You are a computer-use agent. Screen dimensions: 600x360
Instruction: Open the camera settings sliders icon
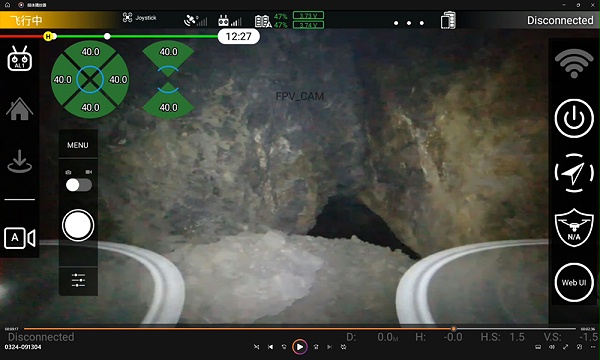coord(78,280)
